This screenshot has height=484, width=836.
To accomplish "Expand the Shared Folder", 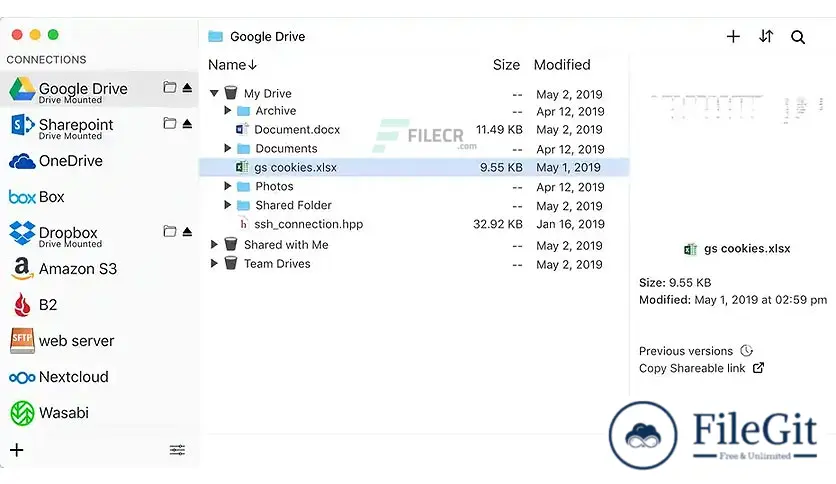I will point(228,205).
